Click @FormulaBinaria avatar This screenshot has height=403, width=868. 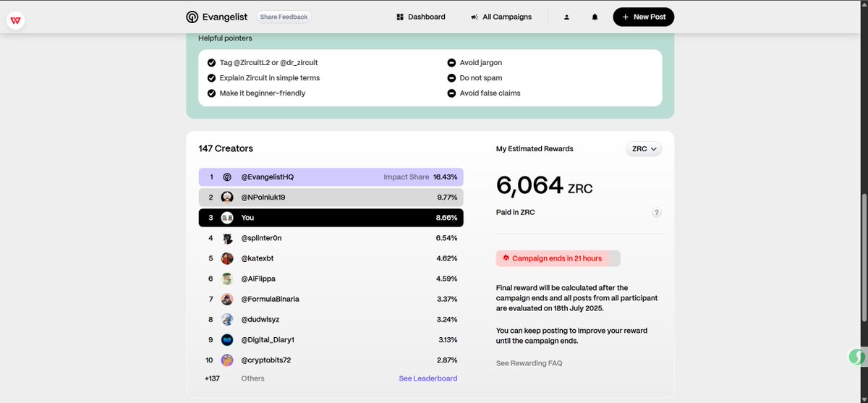227,299
